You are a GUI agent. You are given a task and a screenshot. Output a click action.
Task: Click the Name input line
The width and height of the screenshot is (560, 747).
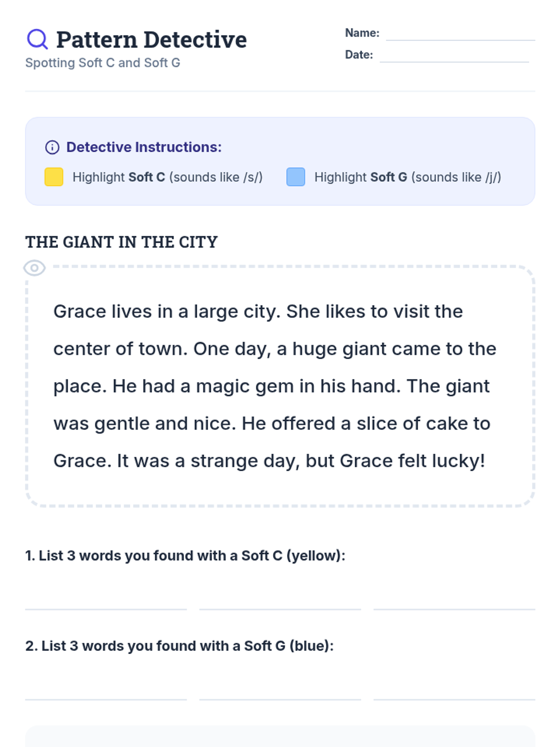460,34
